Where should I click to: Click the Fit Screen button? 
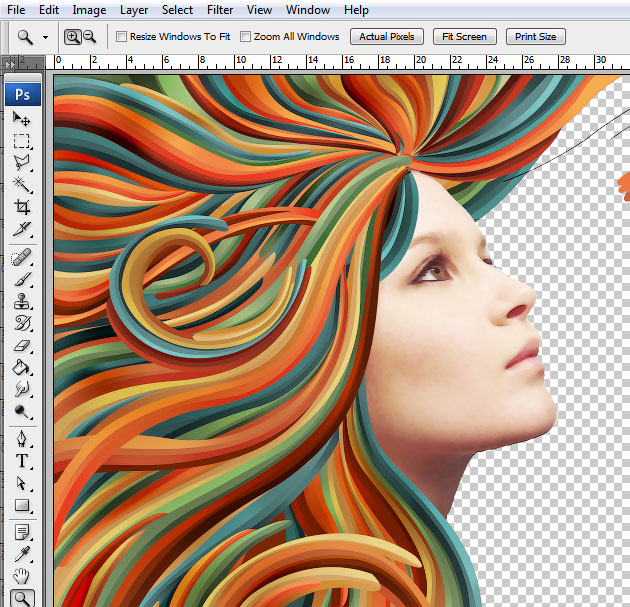click(x=464, y=37)
